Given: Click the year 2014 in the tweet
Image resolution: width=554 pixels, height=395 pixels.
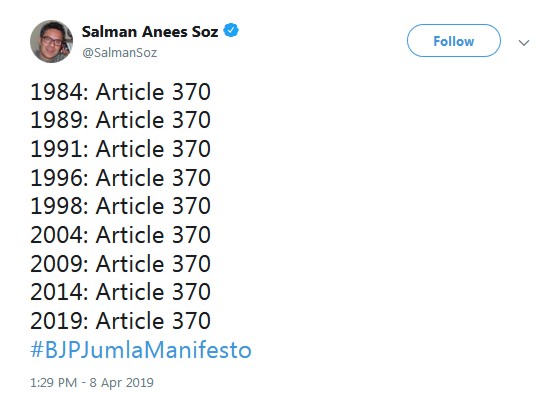Looking at the screenshot, I should (57, 292).
